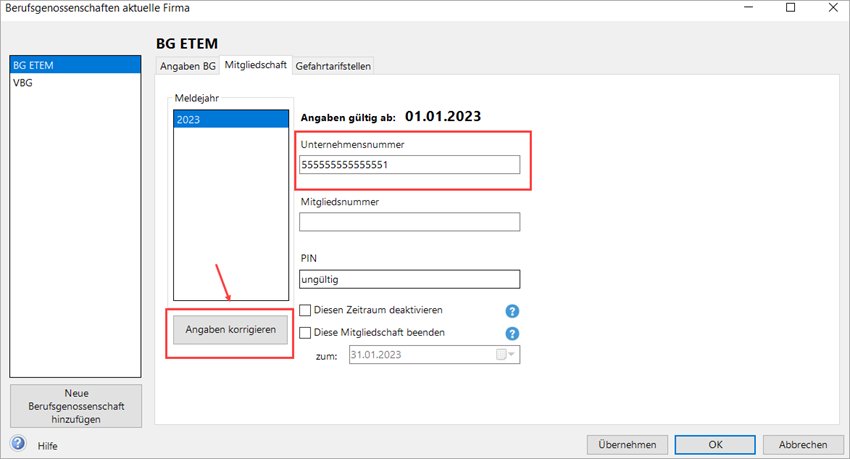Select the Mitgliedschaft tab
Image resolution: width=850 pixels, height=459 pixels.
pos(255,64)
